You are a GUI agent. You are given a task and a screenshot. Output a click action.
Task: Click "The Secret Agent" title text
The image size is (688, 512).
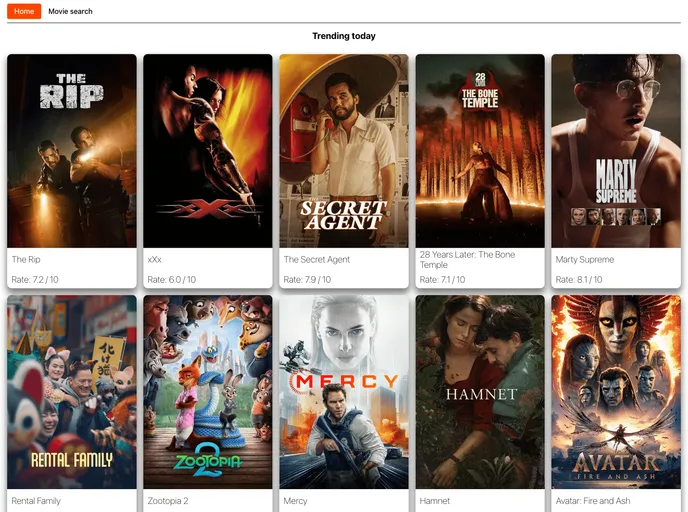[317, 259]
